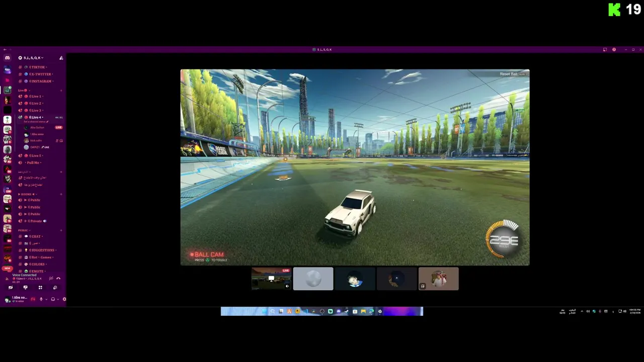Viewport: 644px width, 362px height.
Task: Toggle headphone deafen in user panel
Action: pos(53,299)
